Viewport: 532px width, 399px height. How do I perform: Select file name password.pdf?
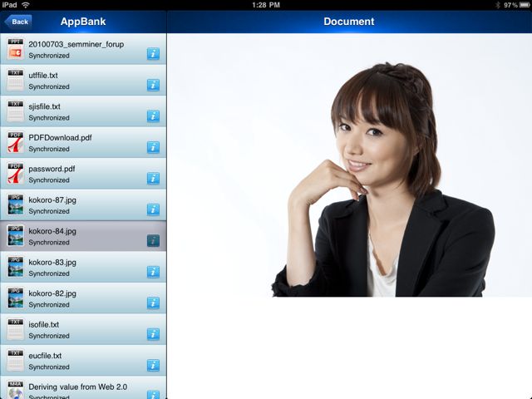tap(52, 169)
